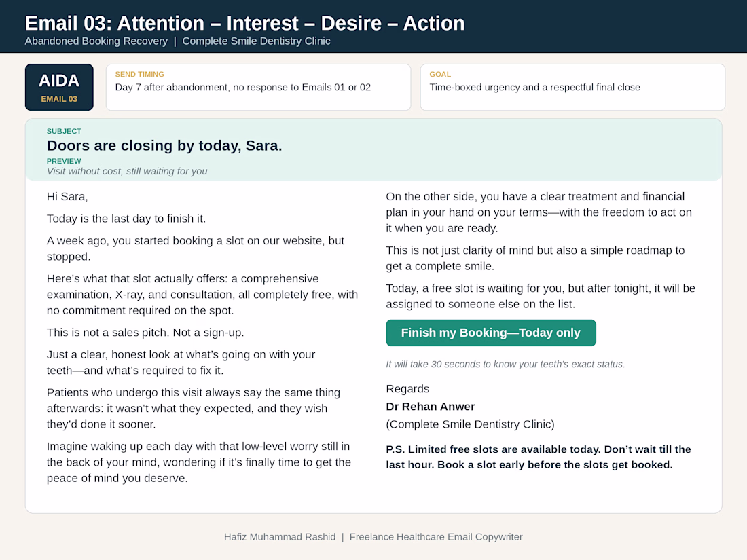Select the Complete Smile Dentistry Clinic signature line

point(470,424)
